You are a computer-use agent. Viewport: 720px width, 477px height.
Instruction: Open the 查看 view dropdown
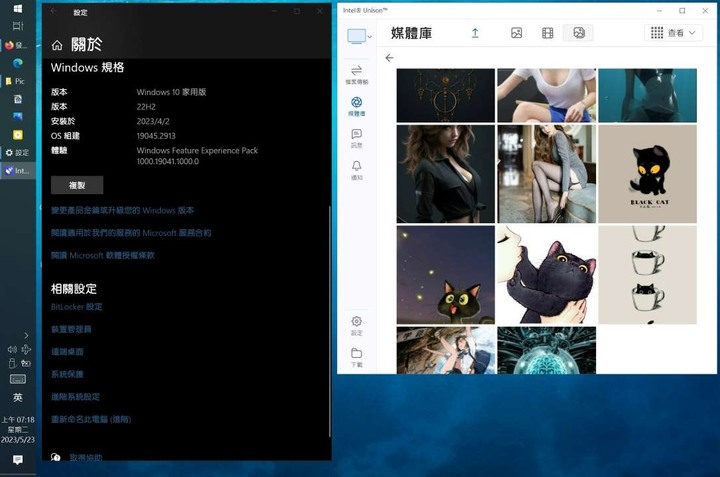[x=673, y=33]
